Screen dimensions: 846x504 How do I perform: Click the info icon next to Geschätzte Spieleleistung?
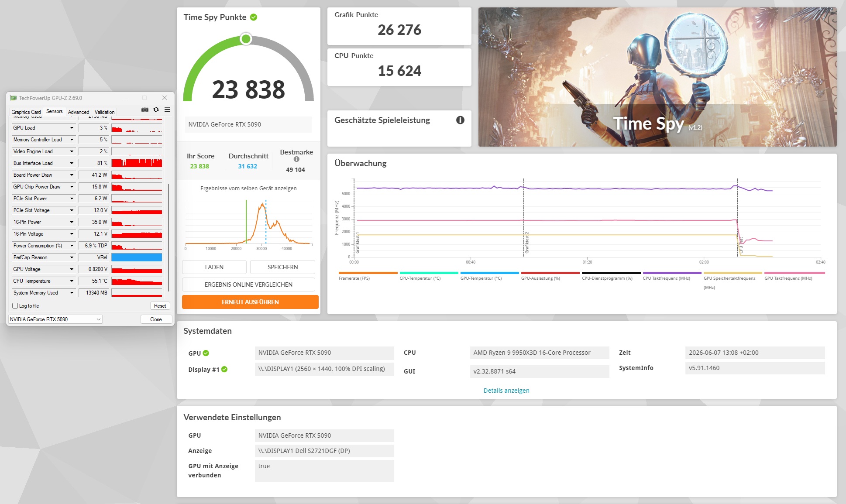coord(460,120)
